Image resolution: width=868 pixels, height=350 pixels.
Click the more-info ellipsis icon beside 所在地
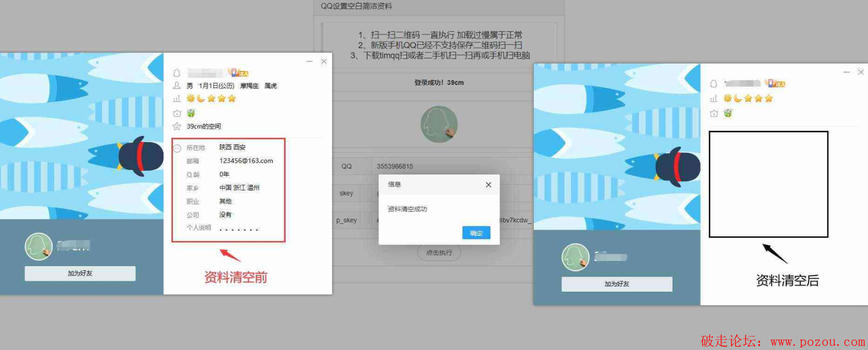point(177,148)
